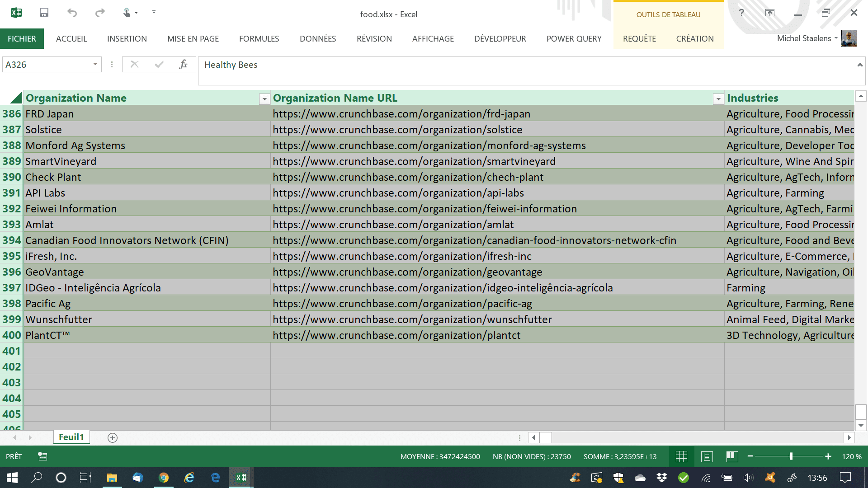The width and height of the screenshot is (868, 488).
Task: Click the Redo arrow icon
Action: [100, 13]
